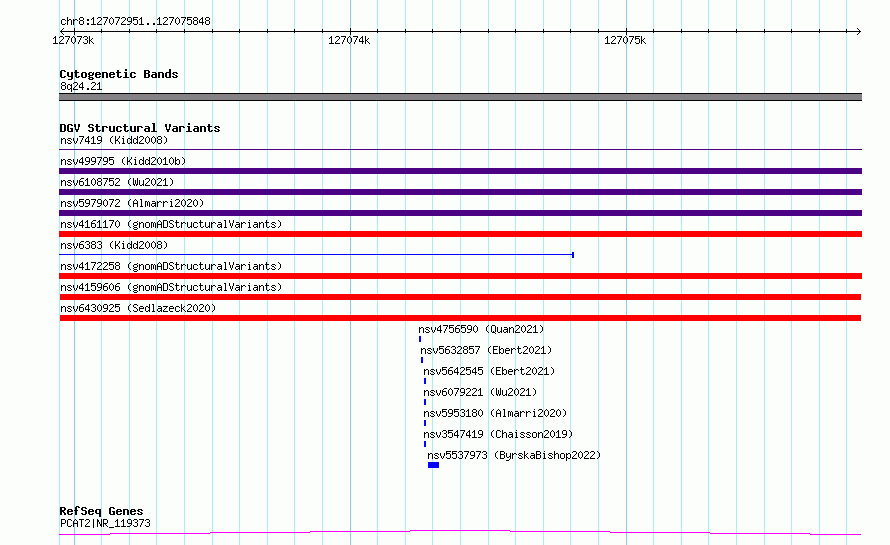Open nsv5632857 (Ebert2021) label
Viewport: 890px width, 545px height.
point(486,350)
